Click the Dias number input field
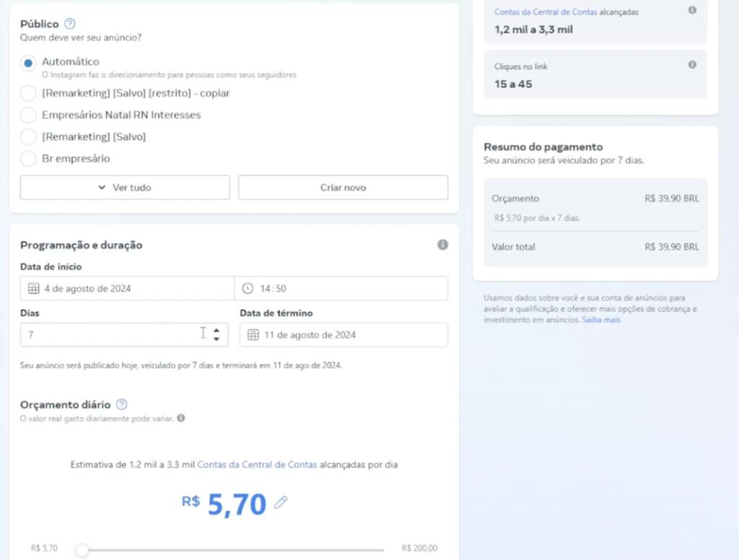This screenshot has width=739, height=560. (108, 335)
